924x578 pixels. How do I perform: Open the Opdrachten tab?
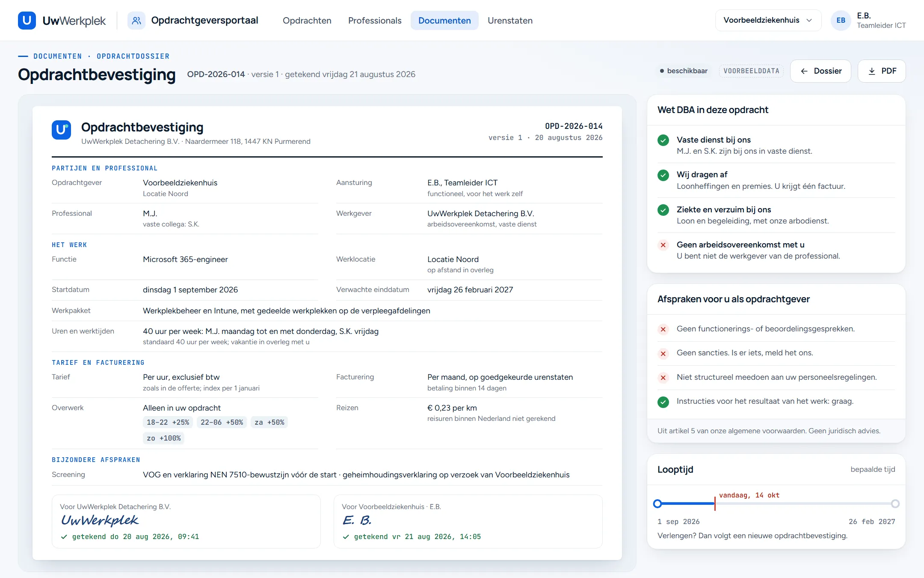pos(307,21)
